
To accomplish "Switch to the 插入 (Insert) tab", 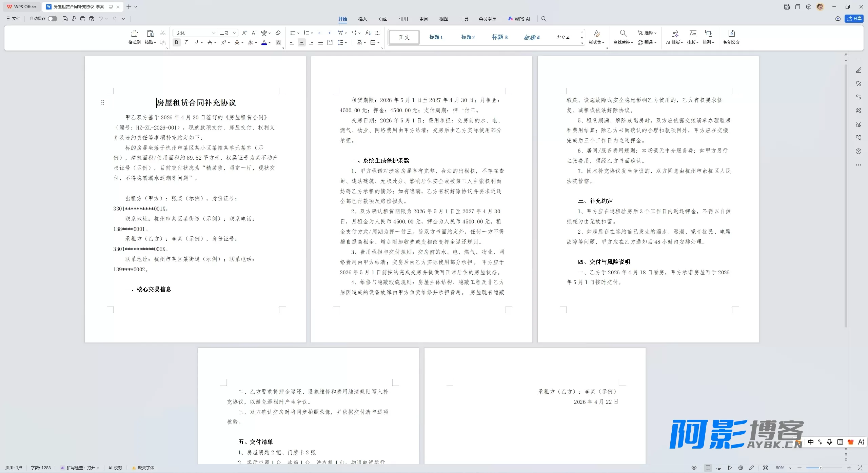I will 362,19.
